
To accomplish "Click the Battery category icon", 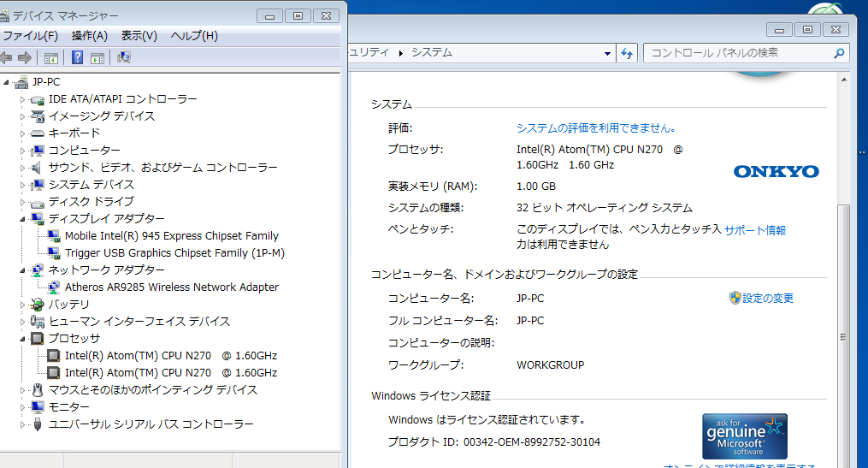I will point(38,305).
